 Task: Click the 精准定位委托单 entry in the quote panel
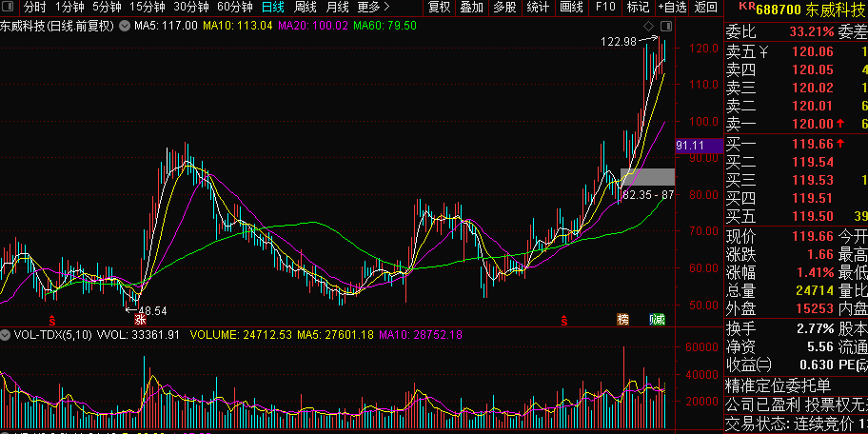(778, 385)
